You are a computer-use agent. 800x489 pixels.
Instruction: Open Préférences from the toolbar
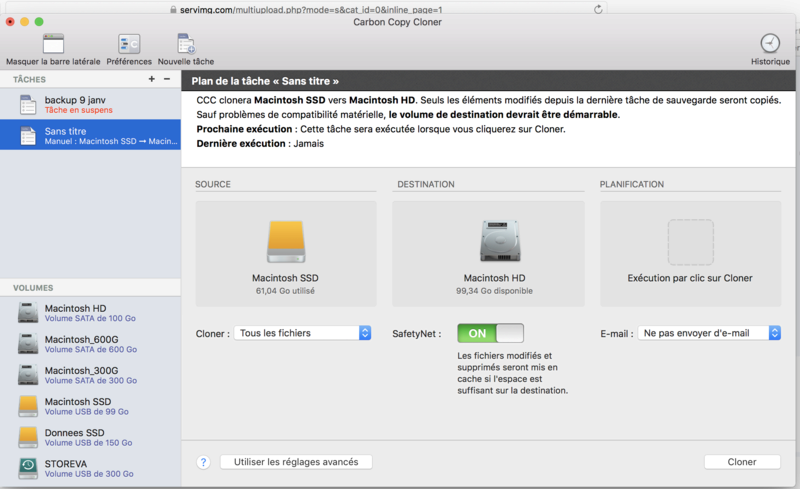(129, 44)
